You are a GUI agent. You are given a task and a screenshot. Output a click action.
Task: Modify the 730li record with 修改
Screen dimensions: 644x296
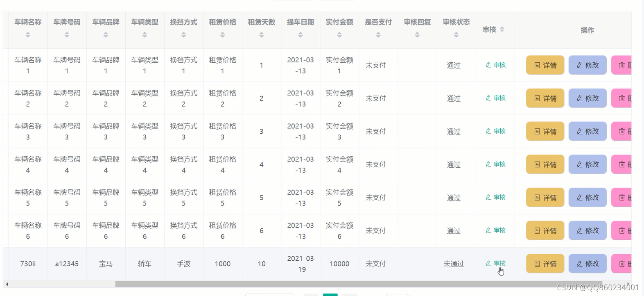click(x=588, y=264)
